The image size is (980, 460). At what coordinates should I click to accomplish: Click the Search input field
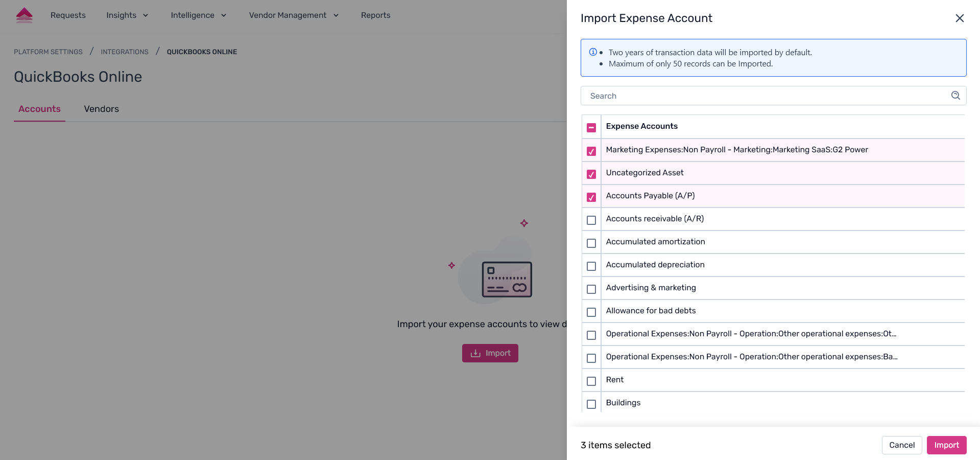tap(766, 96)
